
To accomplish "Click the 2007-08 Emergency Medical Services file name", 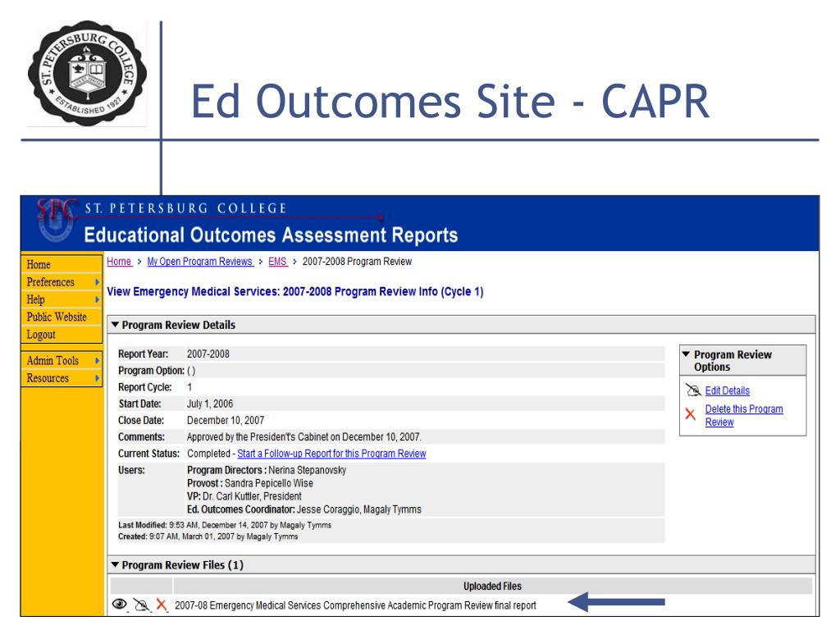I will [x=355, y=605].
